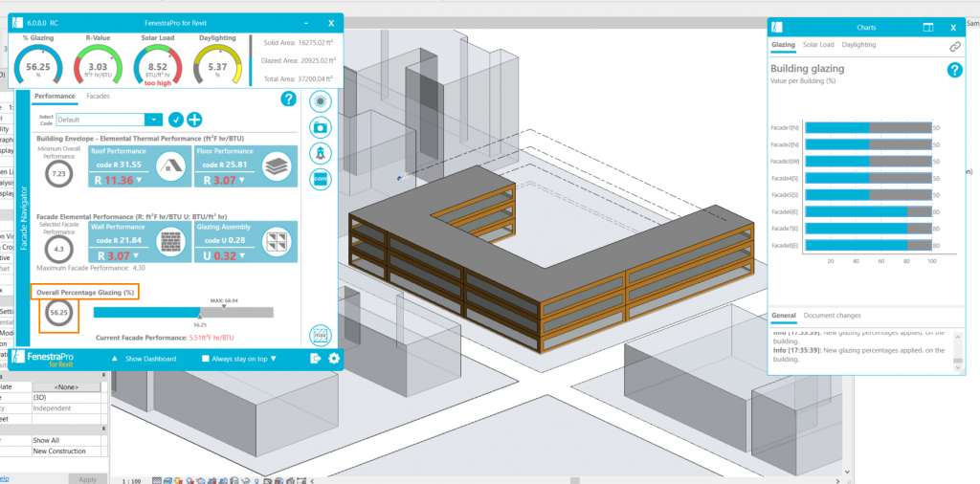
Task: Click the triangle beside Show Dashboard
Action: (x=114, y=359)
